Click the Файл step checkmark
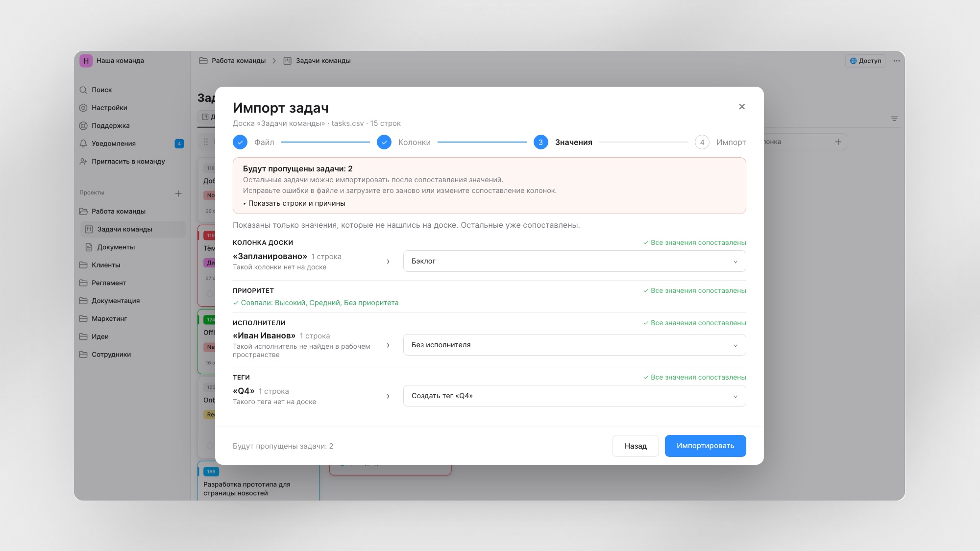The width and height of the screenshot is (980, 551). [240, 142]
